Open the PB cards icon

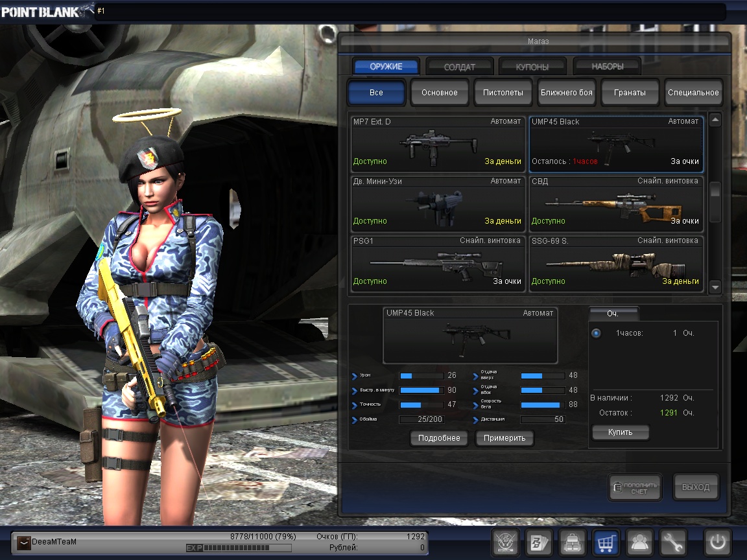538,542
